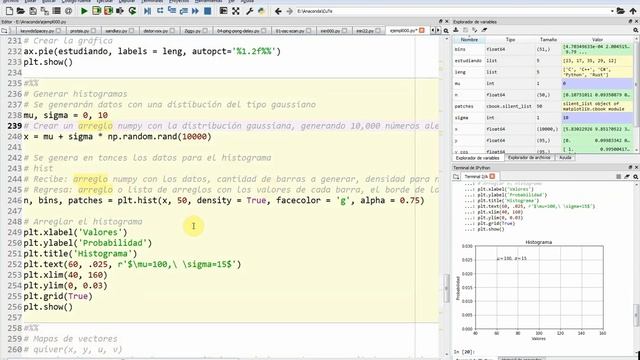The width and height of the screenshot is (640, 360).
Task: Select the estudiando variable row
Action: point(543,60)
